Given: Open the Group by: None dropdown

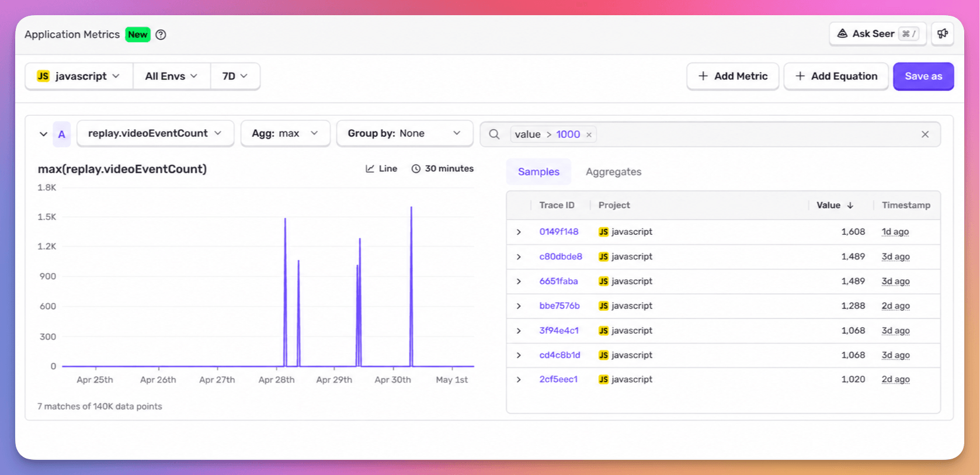Looking at the screenshot, I should [x=404, y=133].
